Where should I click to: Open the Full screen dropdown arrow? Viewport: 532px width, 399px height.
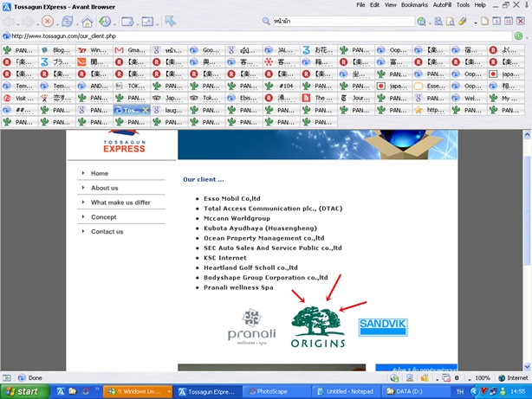pyautogui.click(x=157, y=24)
